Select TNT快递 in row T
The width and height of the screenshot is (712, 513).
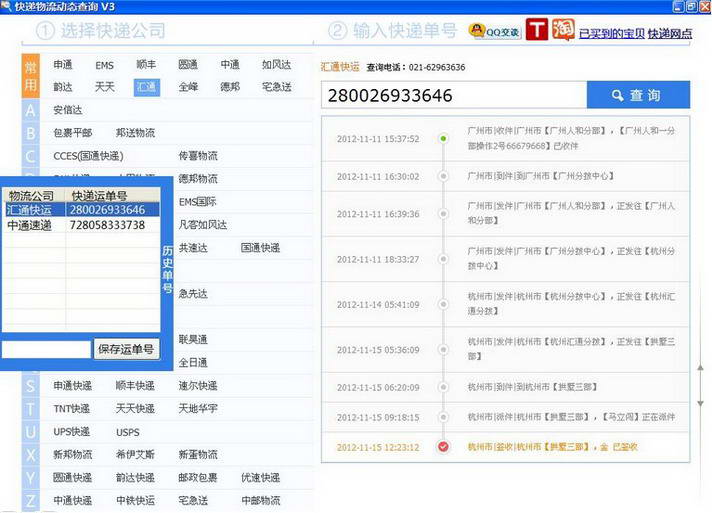pyautogui.click(x=71, y=409)
